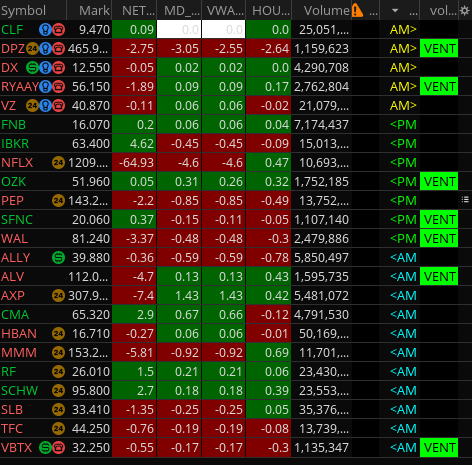This screenshot has height=465, width=472.
Task: Click the blue lightbulb icon on DPZ row
Action: (x=45, y=49)
